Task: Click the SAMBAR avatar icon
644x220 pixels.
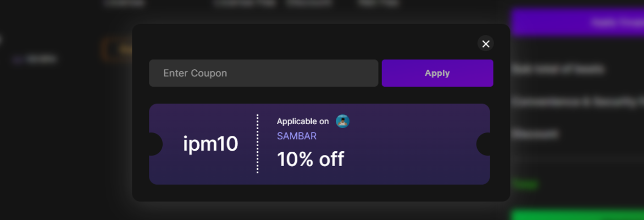Action: [x=343, y=122]
